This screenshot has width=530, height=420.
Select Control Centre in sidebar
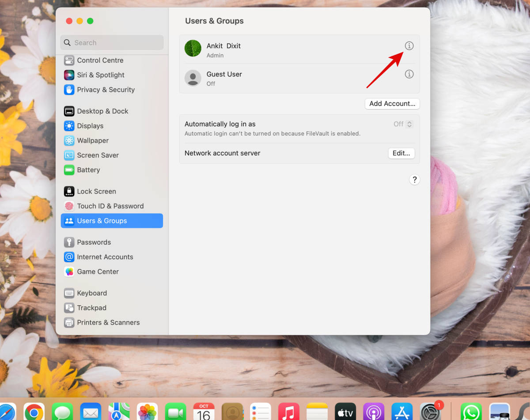[100, 61]
